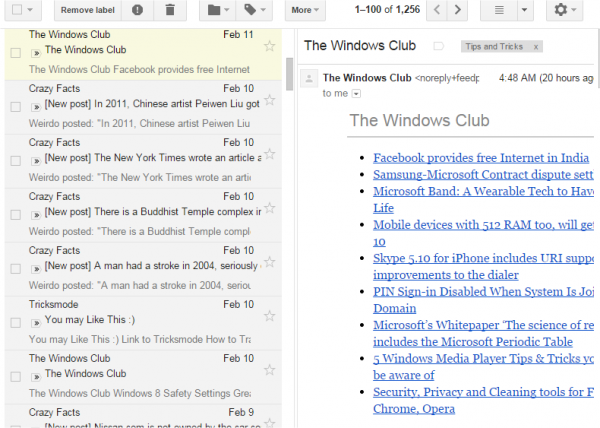The height and width of the screenshot is (428, 600).
Task: Click 'The Windows Club' newsletter title heading
Action: click(x=419, y=120)
